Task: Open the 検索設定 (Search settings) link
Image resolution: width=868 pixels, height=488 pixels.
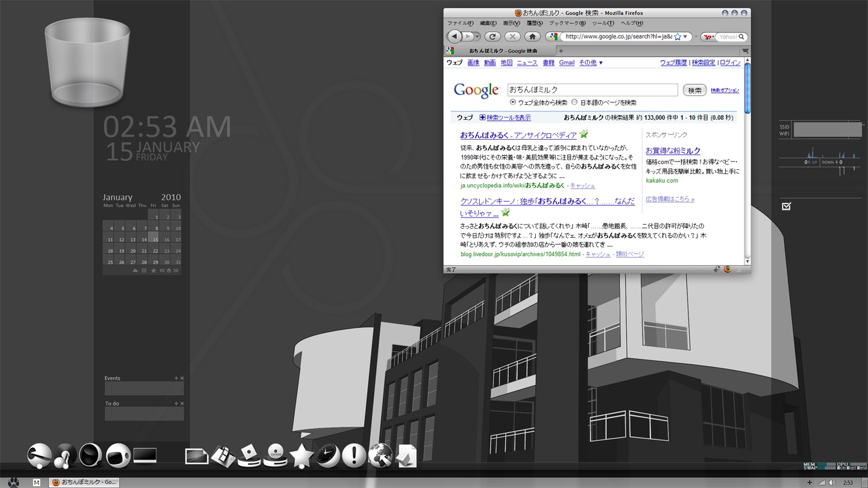Action: tap(703, 63)
